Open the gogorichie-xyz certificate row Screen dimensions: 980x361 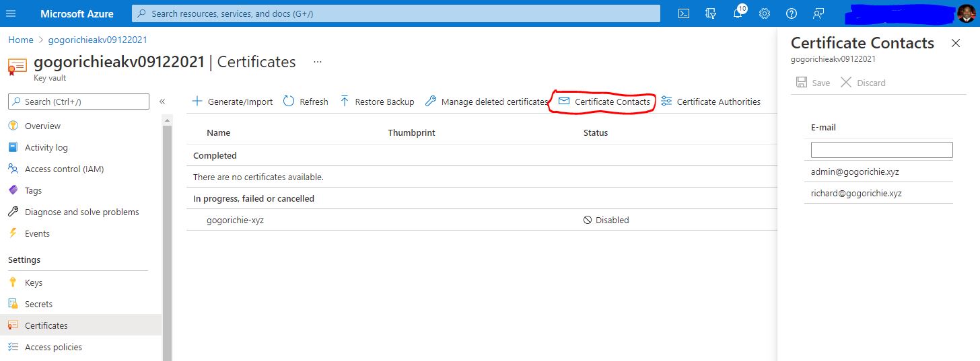click(x=482, y=220)
